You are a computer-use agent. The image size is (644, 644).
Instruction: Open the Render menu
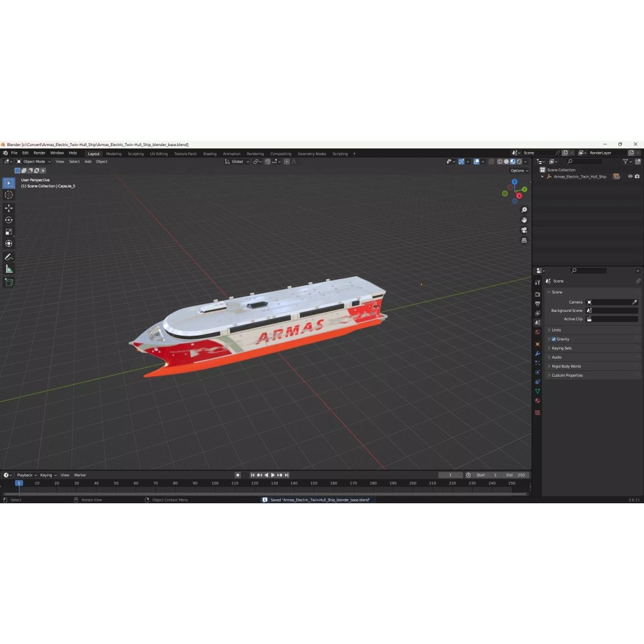point(39,153)
